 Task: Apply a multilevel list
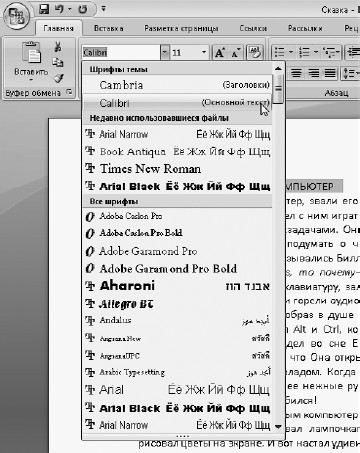pos(329,53)
